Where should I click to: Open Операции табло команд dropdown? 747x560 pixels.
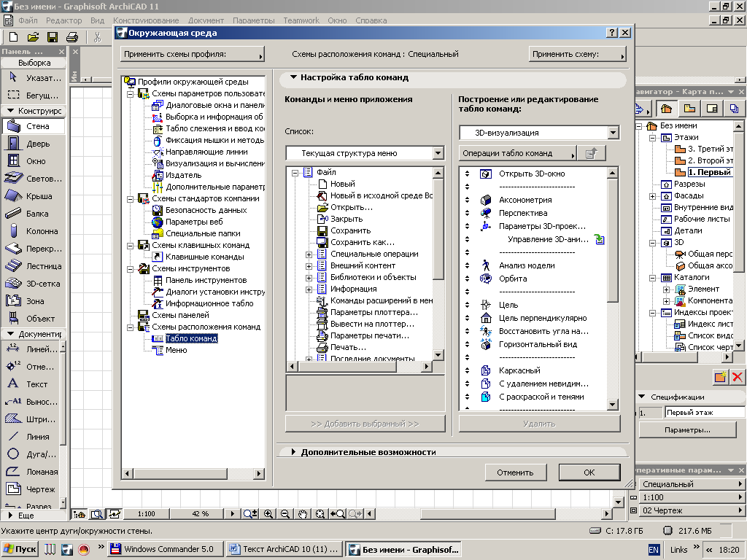coord(519,153)
